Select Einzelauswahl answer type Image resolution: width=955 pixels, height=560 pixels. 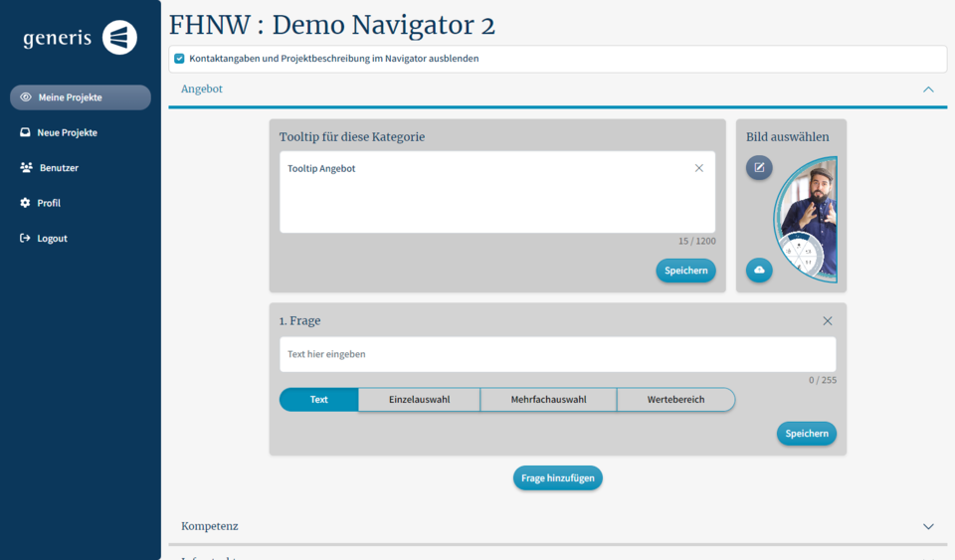(419, 399)
